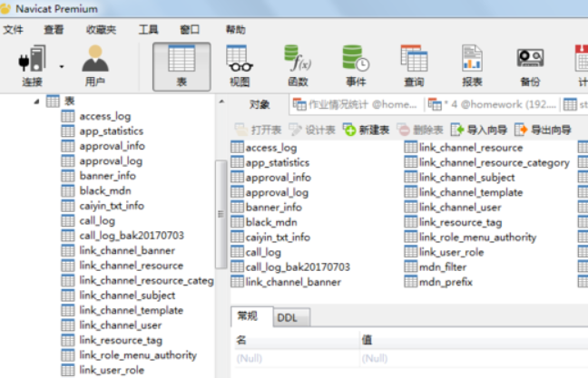
Task: Click the 值 column header
Action: (474, 340)
